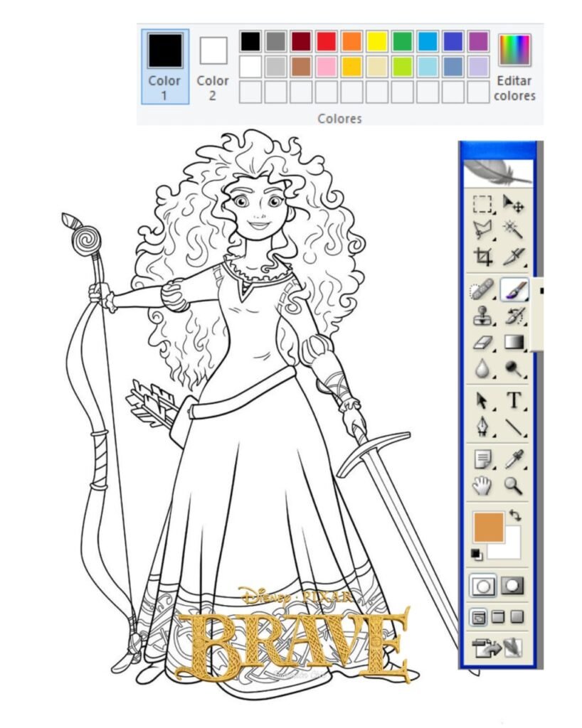Select the Brush tool
Viewport: 582px width, 728px height.
(x=514, y=290)
